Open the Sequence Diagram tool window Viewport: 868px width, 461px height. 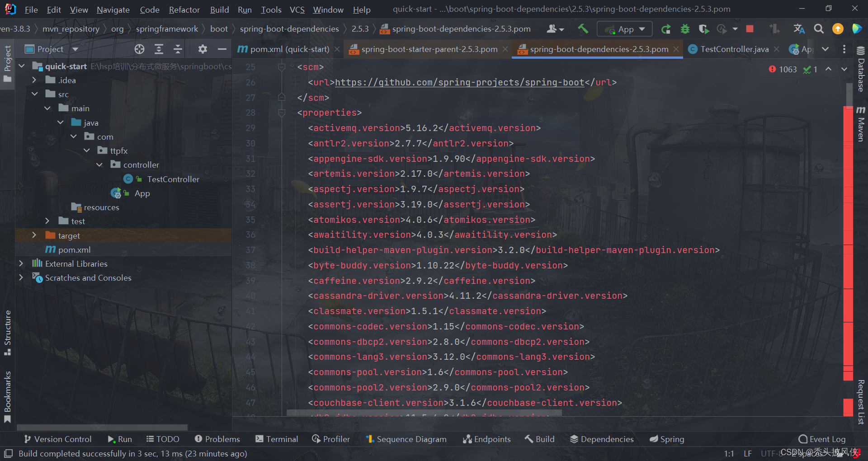pyautogui.click(x=406, y=439)
